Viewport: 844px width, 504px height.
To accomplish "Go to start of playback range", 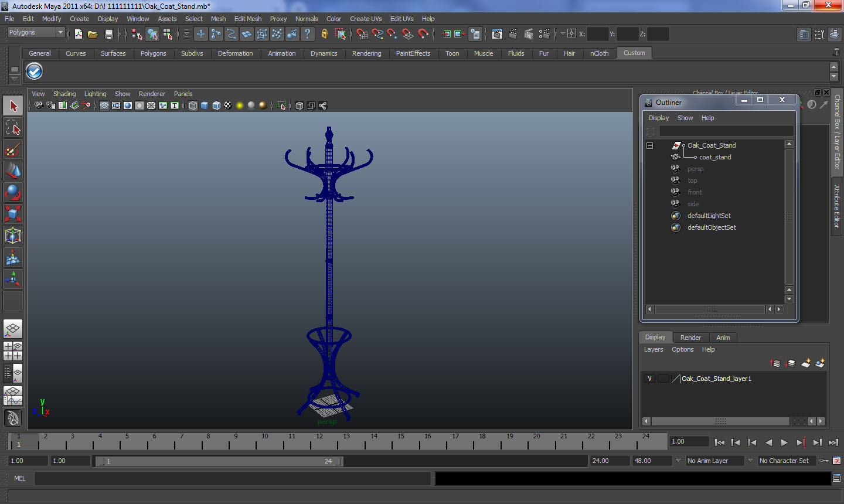I will 720,442.
